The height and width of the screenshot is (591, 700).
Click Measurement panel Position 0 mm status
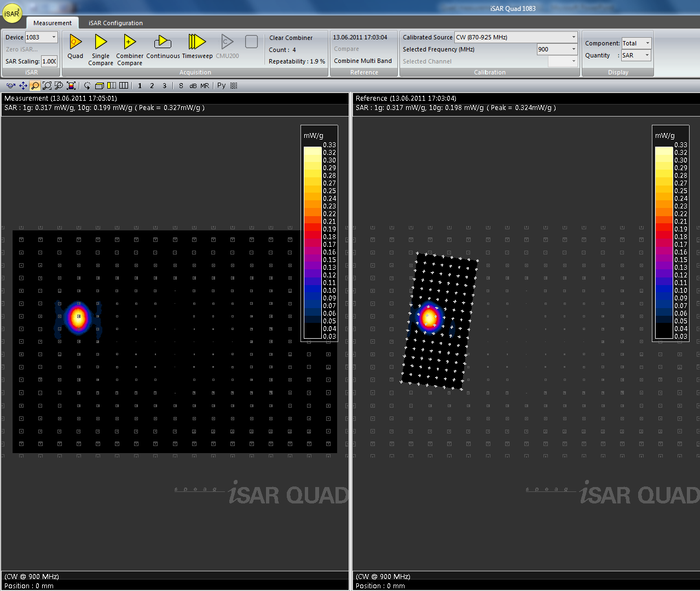tap(29, 586)
